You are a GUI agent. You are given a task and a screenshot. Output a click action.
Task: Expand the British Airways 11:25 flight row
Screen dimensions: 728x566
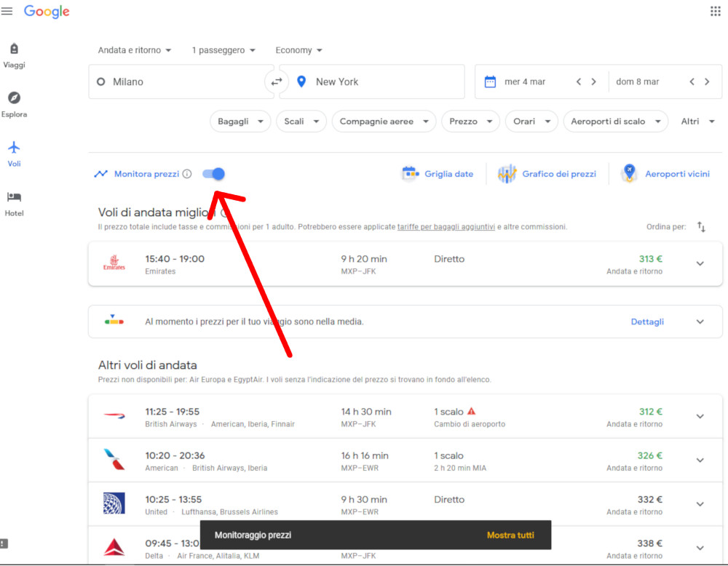700,416
